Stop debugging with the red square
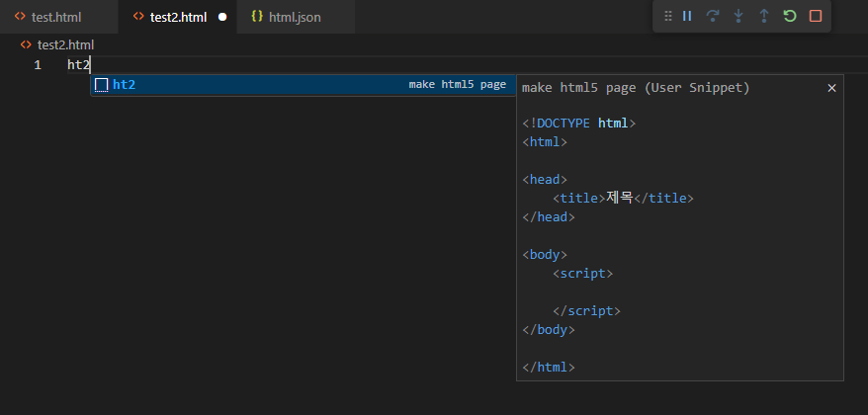The width and height of the screenshot is (868, 415). click(816, 16)
